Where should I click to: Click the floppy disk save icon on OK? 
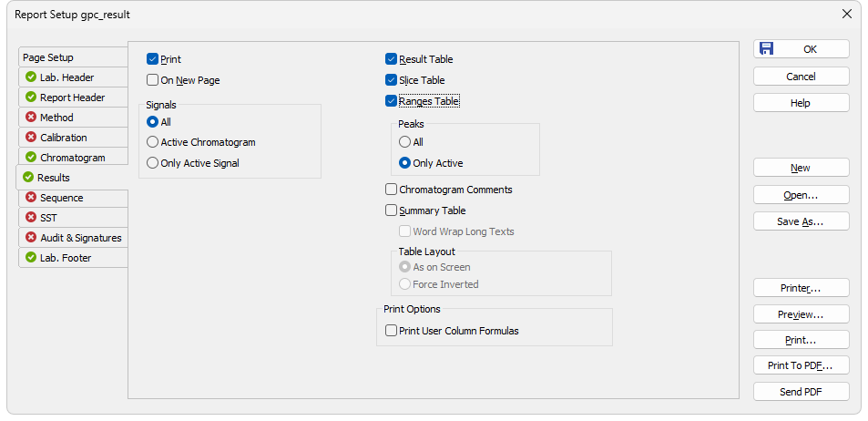coord(766,48)
